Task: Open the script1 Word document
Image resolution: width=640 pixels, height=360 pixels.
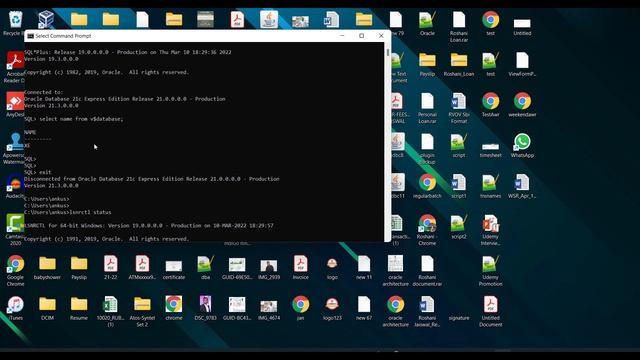Action: point(459,186)
